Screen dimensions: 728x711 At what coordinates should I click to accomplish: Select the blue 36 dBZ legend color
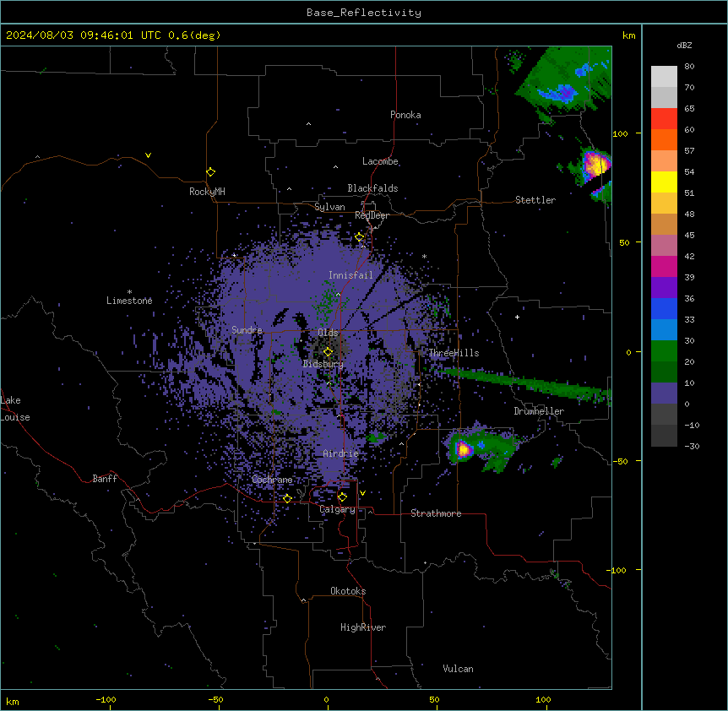point(664,308)
